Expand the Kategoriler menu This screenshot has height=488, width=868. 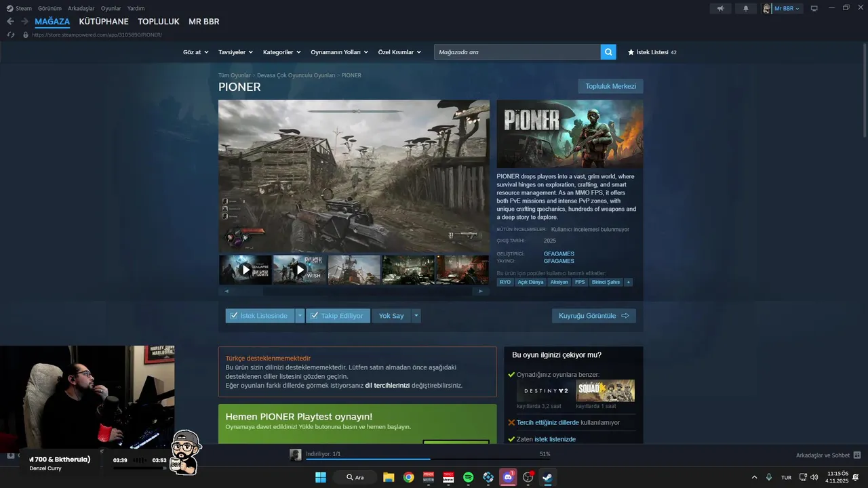click(x=281, y=52)
